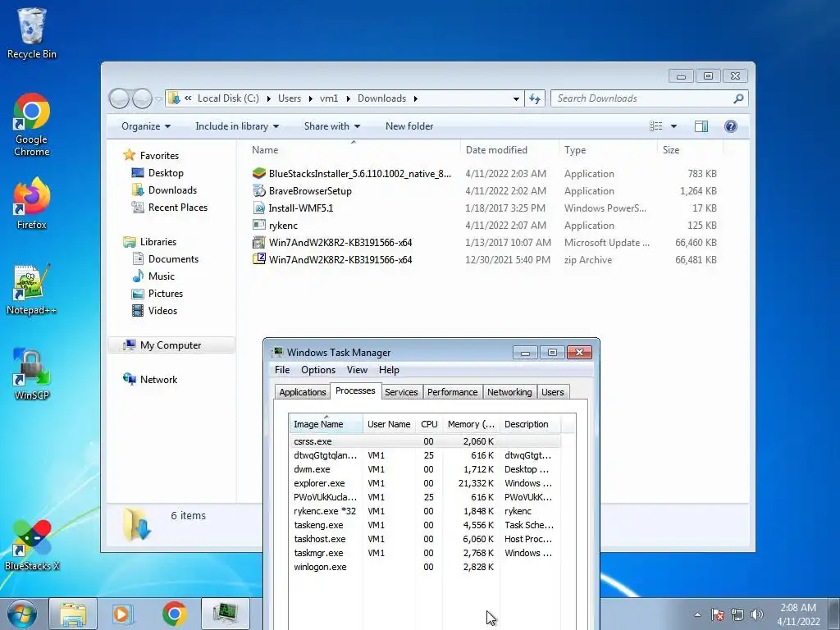This screenshot has height=630, width=840.
Task: Toggle the preview pane button
Action: tap(701, 126)
